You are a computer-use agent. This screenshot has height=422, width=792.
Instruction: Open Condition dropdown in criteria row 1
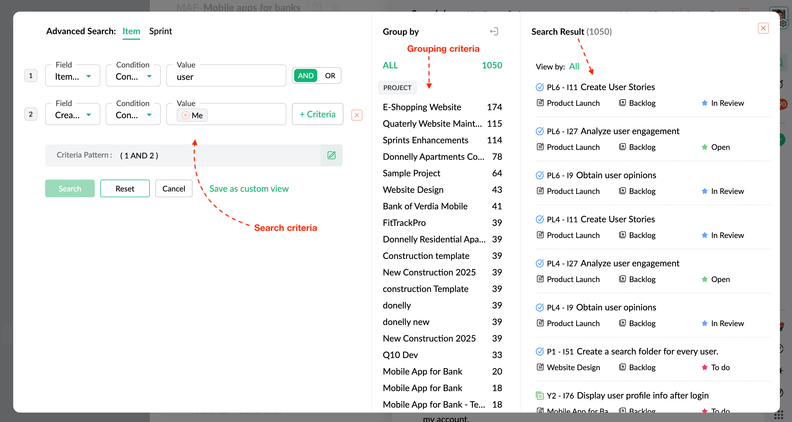click(x=133, y=76)
